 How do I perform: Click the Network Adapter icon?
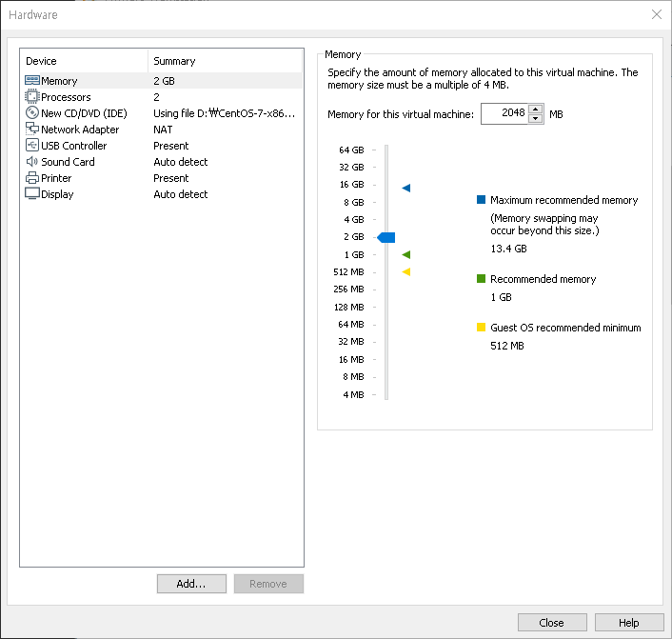(x=32, y=130)
